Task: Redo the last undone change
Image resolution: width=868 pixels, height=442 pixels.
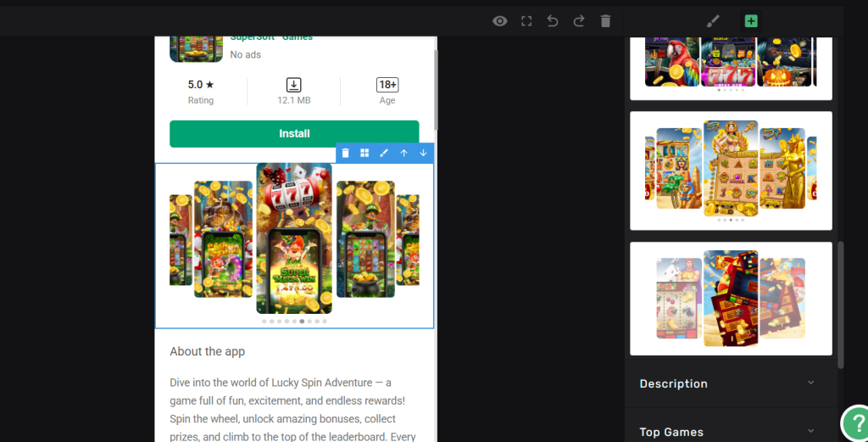Action: (579, 21)
